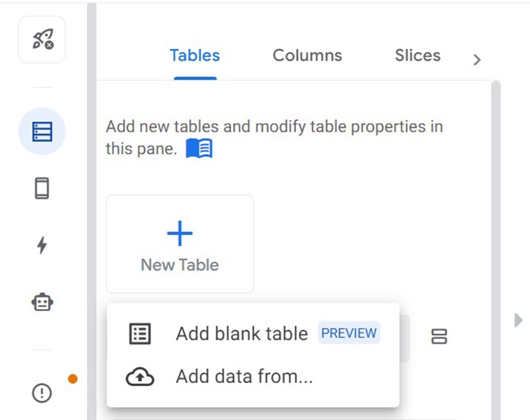The image size is (530, 420).
Task: Toggle the stacked rows layout icon
Action: (x=439, y=336)
